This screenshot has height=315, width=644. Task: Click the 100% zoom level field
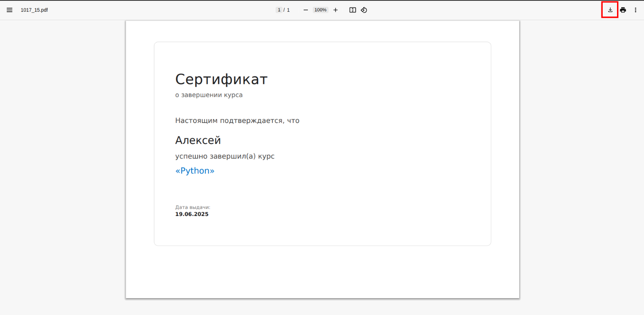point(321,10)
